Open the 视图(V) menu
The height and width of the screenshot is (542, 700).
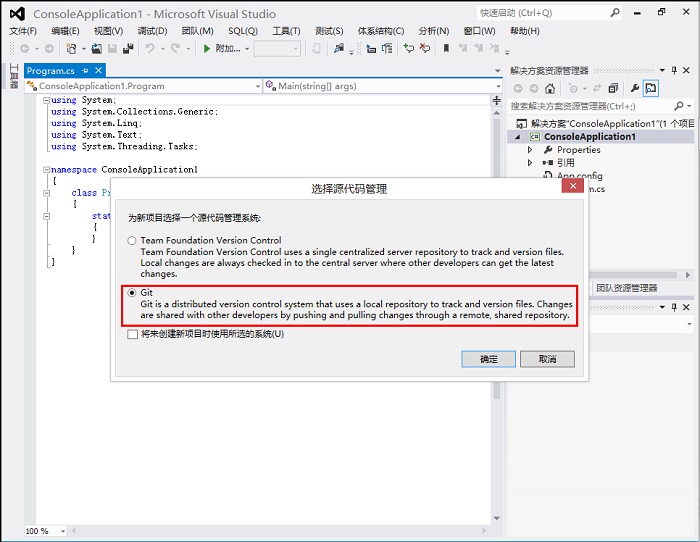point(108,31)
